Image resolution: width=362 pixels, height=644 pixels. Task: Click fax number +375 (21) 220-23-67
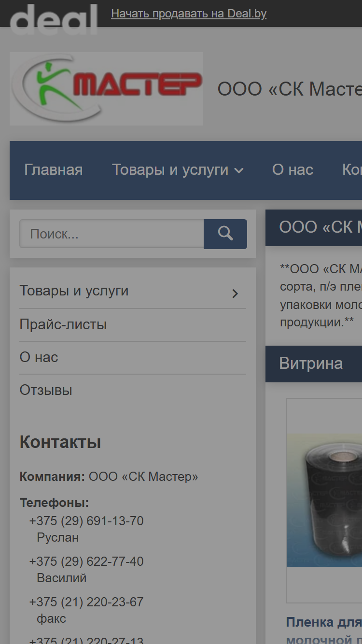pos(86,602)
